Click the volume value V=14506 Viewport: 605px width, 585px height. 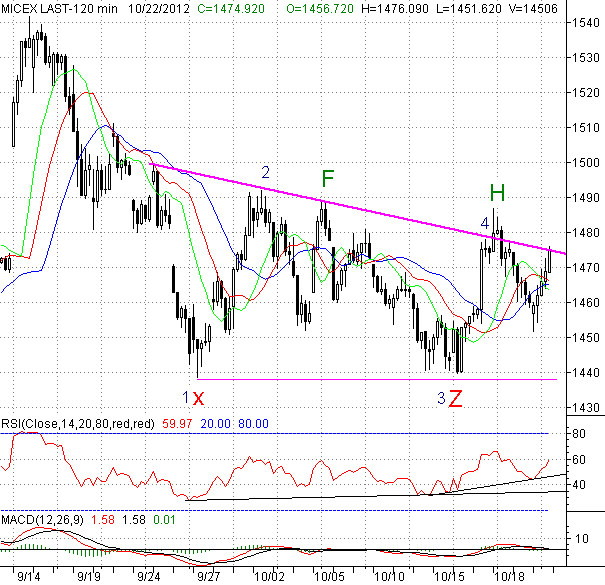pos(533,8)
